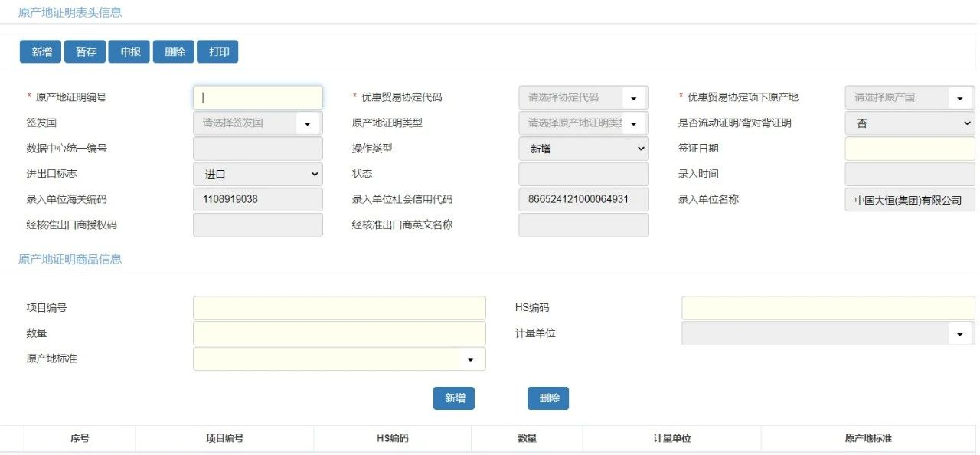Expand the 原产地标准 dropdown arrow

pyautogui.click(x=471, y=359)
